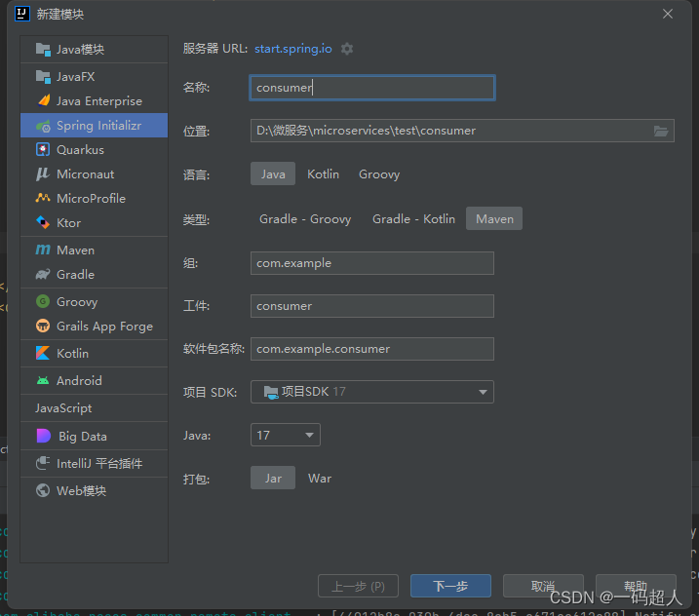The height and width of the screenshot is (616, 699).
Task: Click the Spring Initializr leaf icon
Action: (x=43, y=126)
